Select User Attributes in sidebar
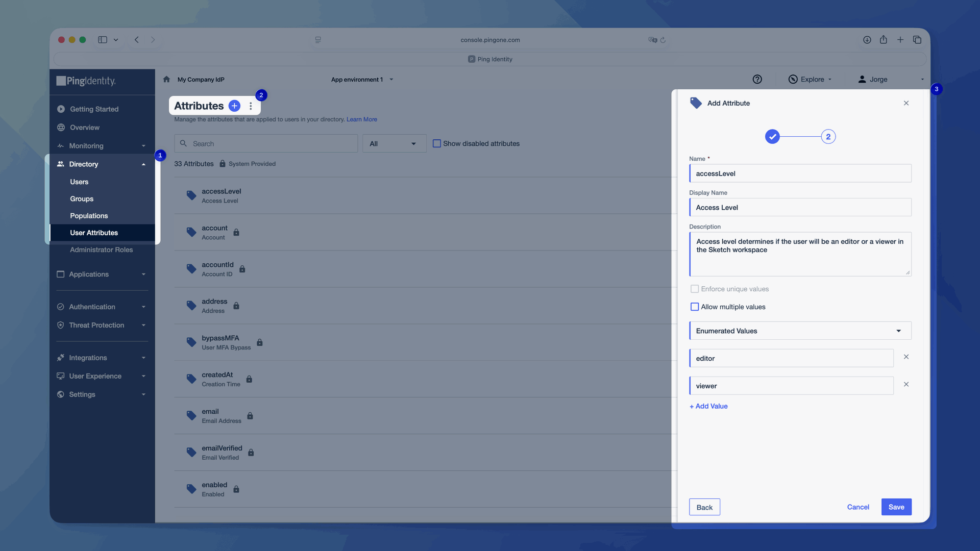The height and width of the screenshot is (551, 980). click(x=103, y=233)
